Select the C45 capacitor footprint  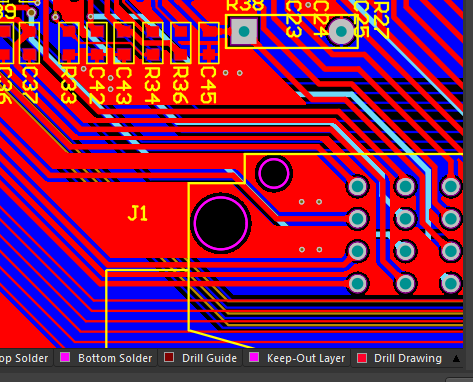(209, 43)
